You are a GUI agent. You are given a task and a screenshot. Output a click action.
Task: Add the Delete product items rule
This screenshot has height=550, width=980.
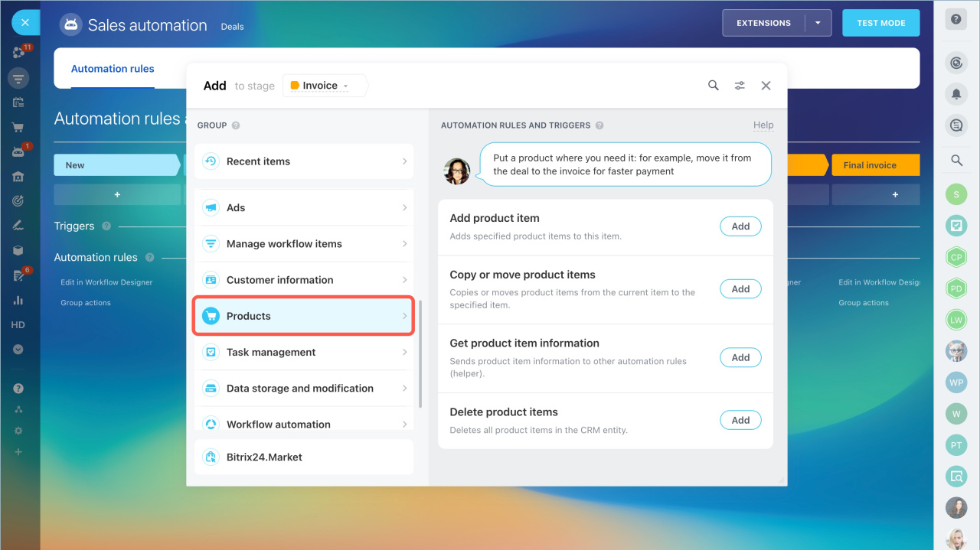tap(740, 420)
